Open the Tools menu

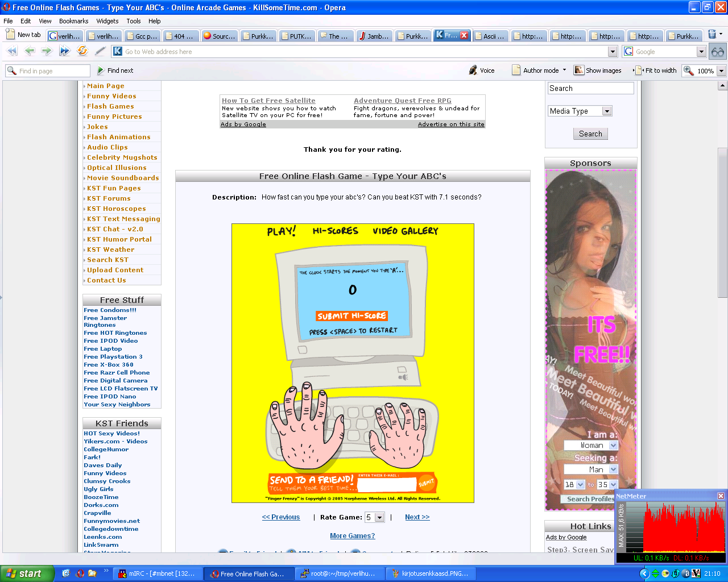click(x=134, y=21)
